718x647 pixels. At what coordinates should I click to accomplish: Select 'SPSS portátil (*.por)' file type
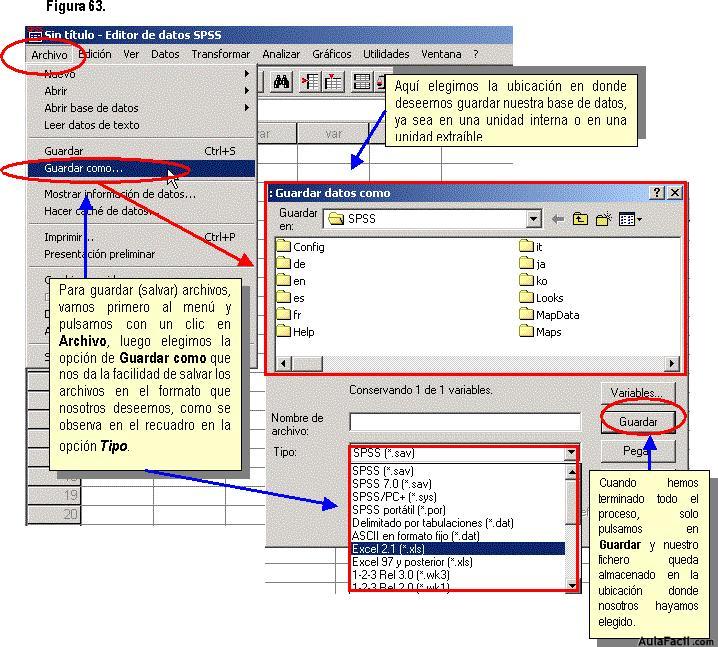coord(458,510)
